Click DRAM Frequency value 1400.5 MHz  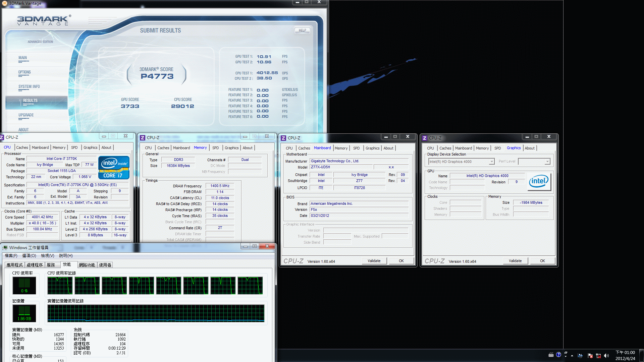coord(220,186)
